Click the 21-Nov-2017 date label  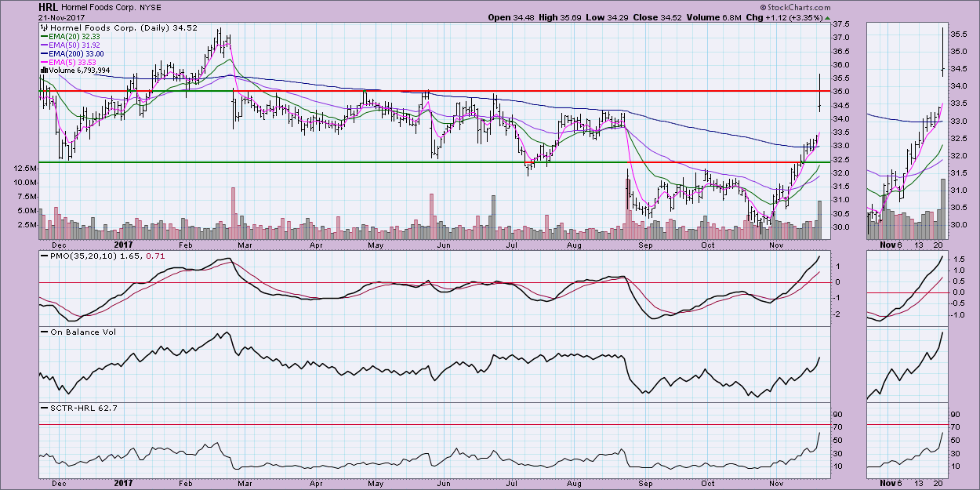pos(64,16)
